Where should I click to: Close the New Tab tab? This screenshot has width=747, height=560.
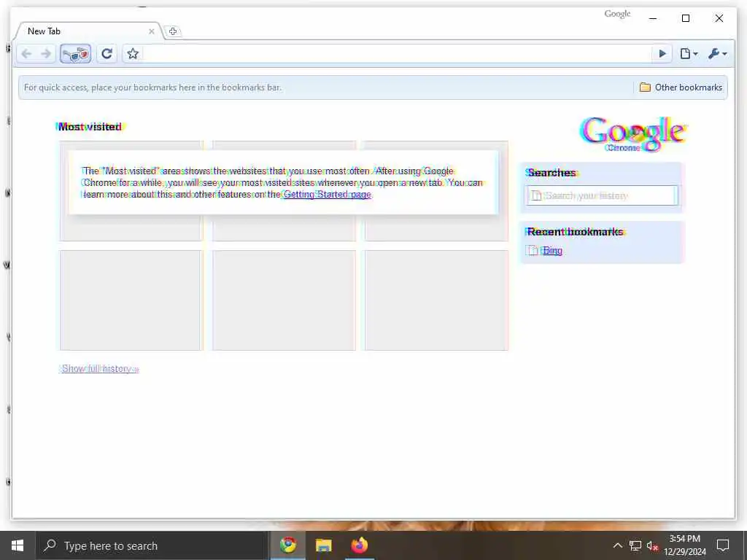point(152,31)
